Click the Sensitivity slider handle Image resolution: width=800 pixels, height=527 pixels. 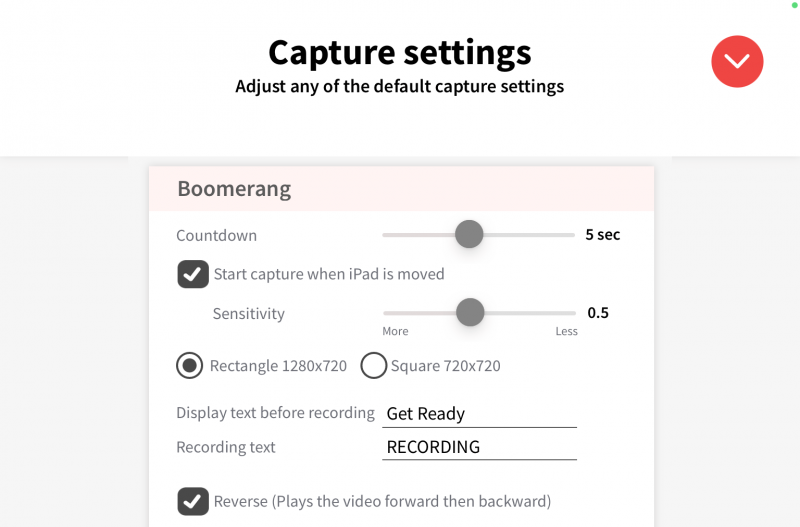coord(470,312)
